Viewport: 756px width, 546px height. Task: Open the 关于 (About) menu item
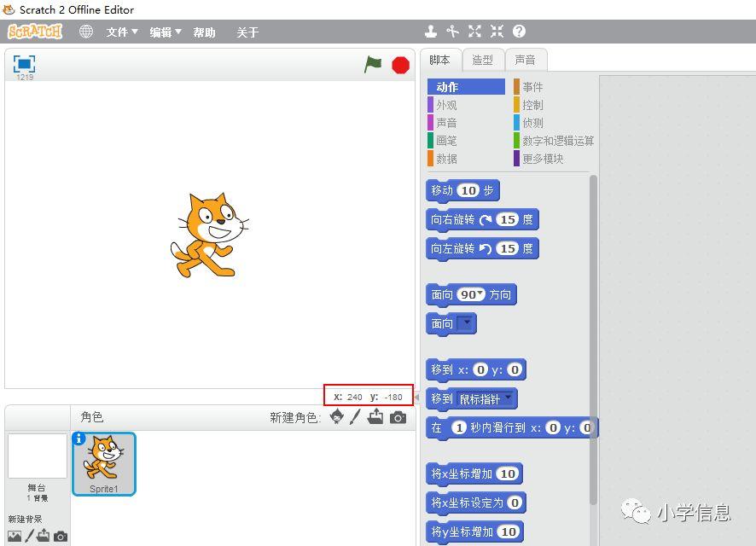(247, 32)
